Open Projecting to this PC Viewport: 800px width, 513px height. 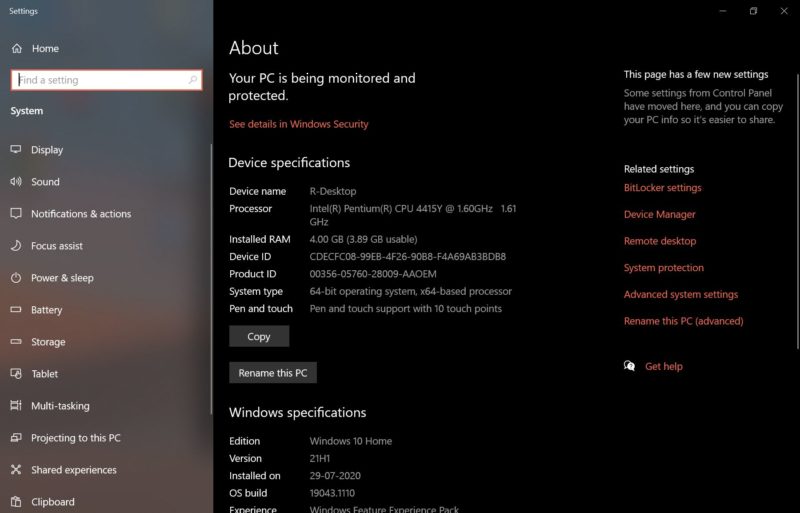[x=76, y=438]
